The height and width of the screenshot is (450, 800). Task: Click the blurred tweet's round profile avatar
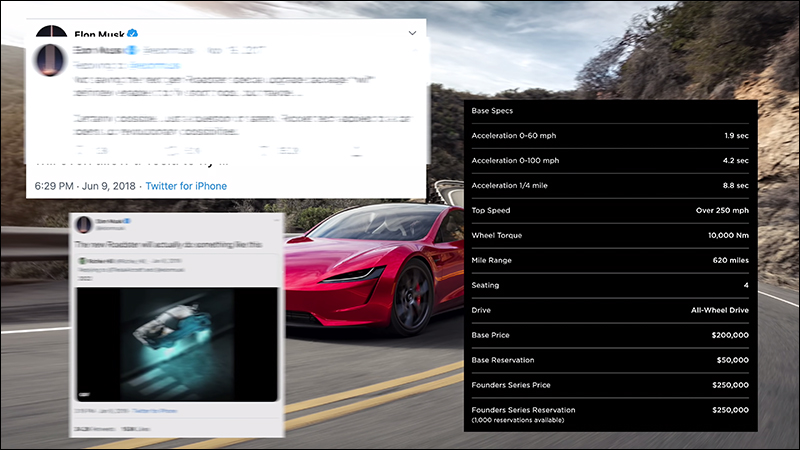50,60
